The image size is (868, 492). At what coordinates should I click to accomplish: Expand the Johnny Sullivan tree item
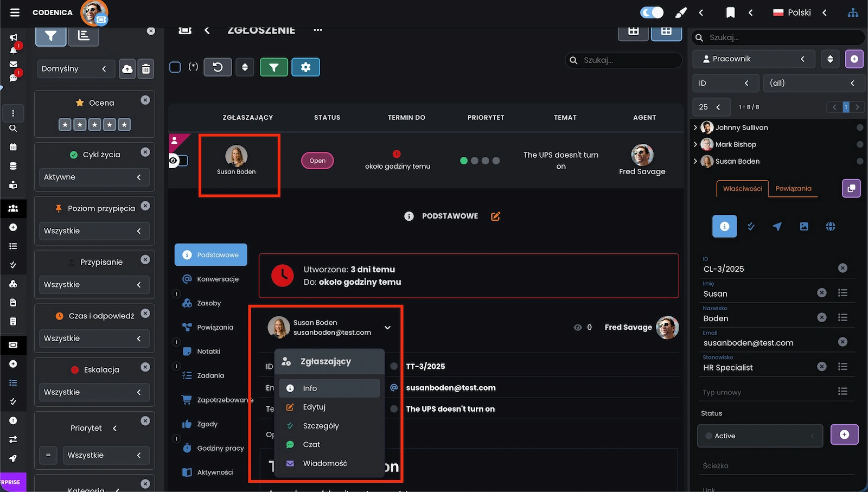coord(695,127)
